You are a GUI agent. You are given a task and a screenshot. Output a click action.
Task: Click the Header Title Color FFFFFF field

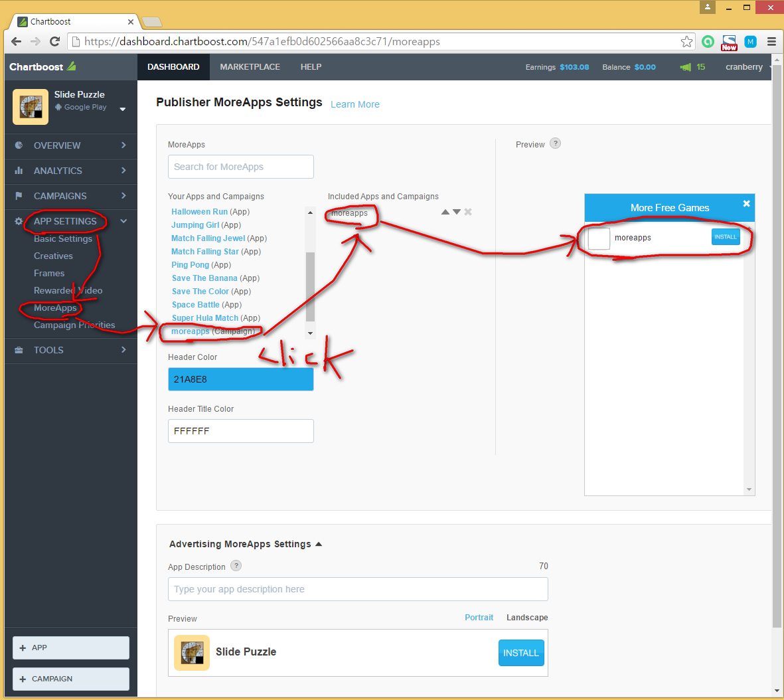coord(241,431)
